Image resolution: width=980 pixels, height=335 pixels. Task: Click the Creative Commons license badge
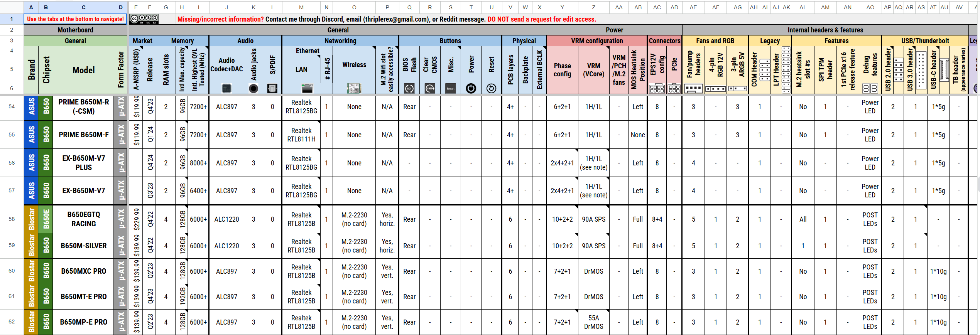point(144,19)
